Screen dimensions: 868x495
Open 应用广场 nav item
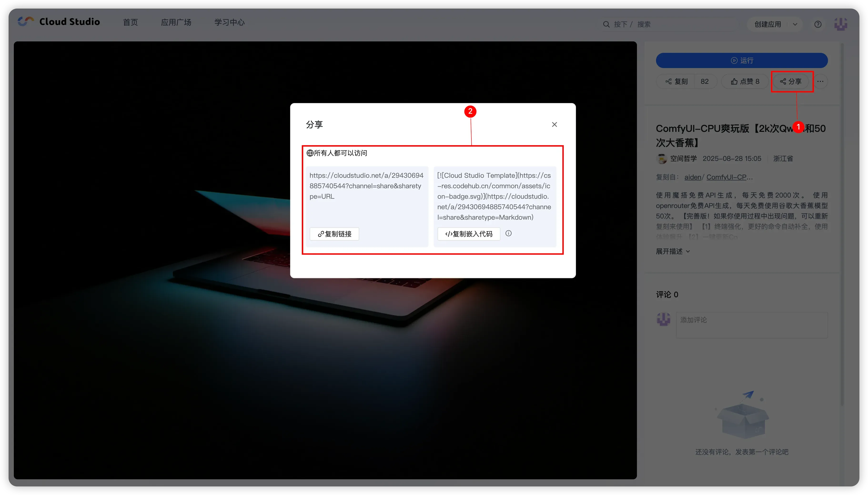tap(176, 22)
